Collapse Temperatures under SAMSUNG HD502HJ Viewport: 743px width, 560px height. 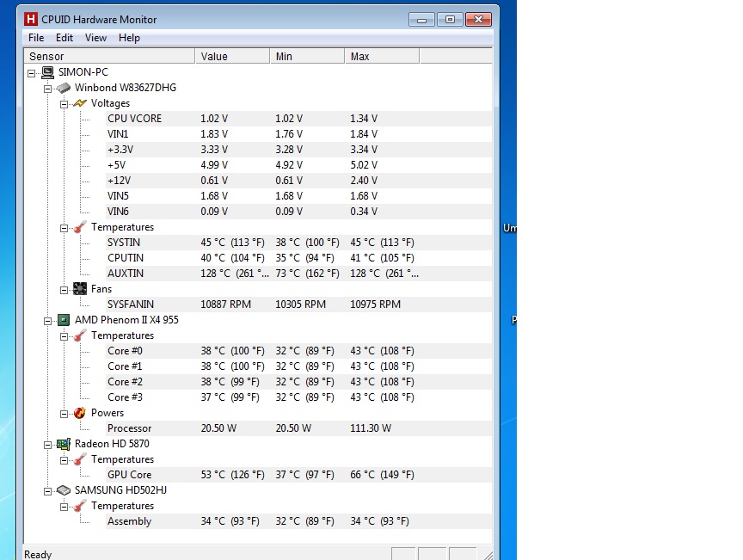[x=64, y=507]
